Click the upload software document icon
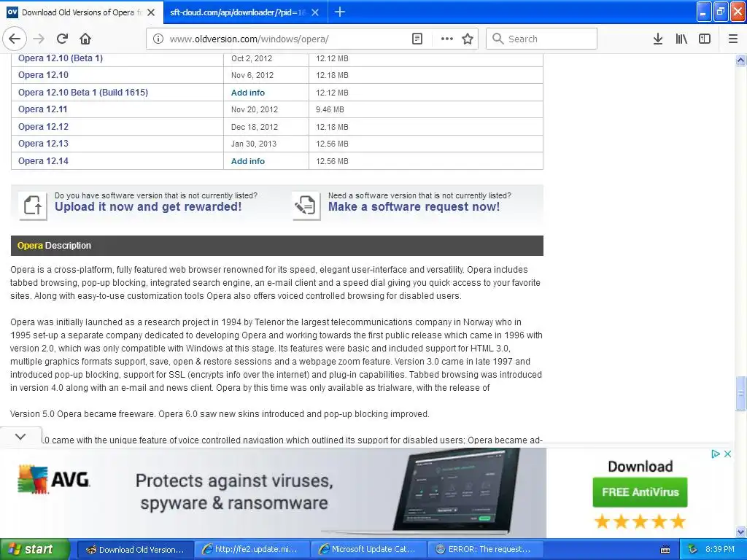Viewport: 747px width, 560px height. [33, 206]
